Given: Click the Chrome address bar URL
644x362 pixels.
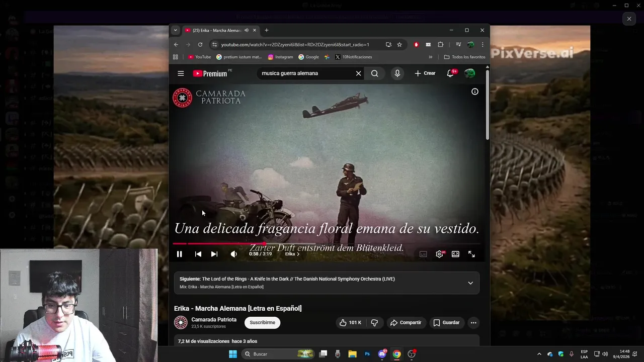Looking at the screenshot, I should point(295,44).
